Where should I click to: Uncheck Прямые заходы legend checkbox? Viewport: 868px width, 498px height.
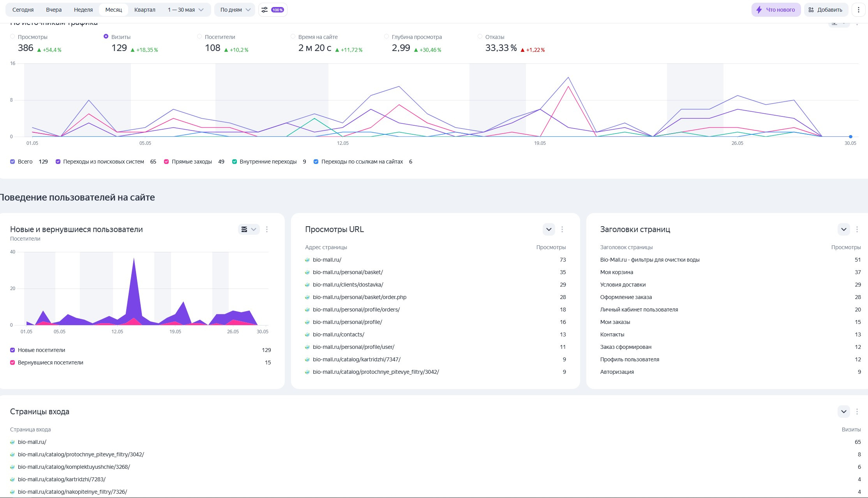pyautogui.click(x=166, y=162)
